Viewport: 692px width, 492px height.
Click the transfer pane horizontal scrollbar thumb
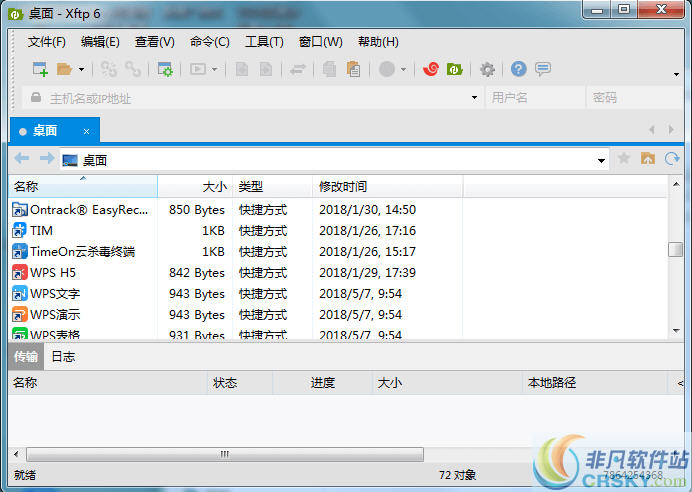225,454
